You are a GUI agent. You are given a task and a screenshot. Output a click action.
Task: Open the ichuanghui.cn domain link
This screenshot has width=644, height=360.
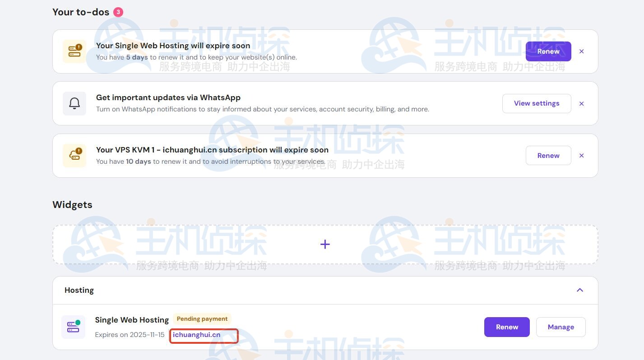tap(197, 335)
